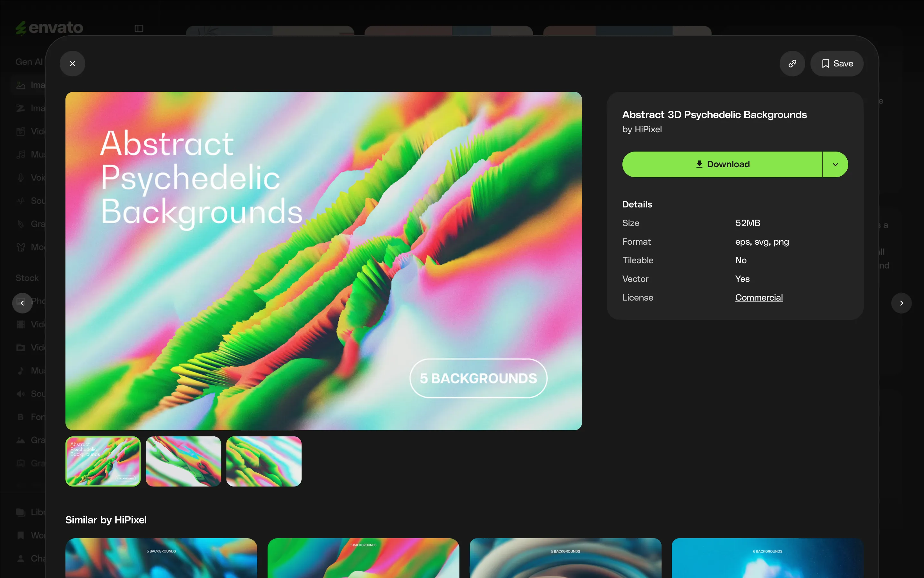The height and width of the screenshot is (578, 924).
Task: Click the item title Abstract 3D Psychedelic Backgrounds
Action: (x=714, y=115)
